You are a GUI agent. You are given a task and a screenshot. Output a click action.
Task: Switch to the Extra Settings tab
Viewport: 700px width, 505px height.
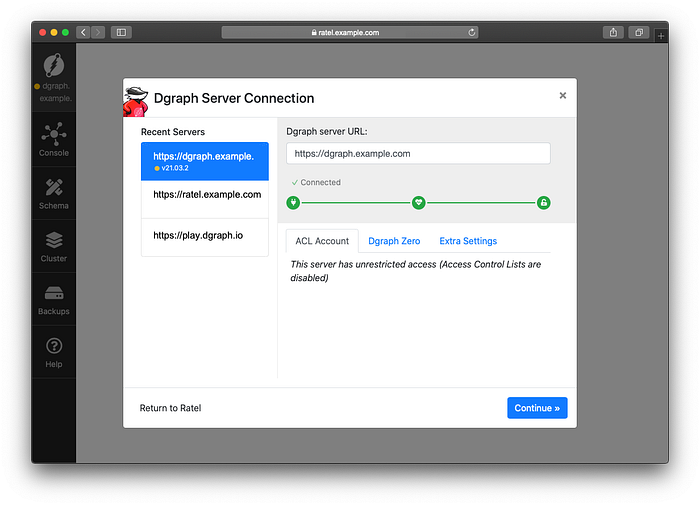[x=468, y=241]
